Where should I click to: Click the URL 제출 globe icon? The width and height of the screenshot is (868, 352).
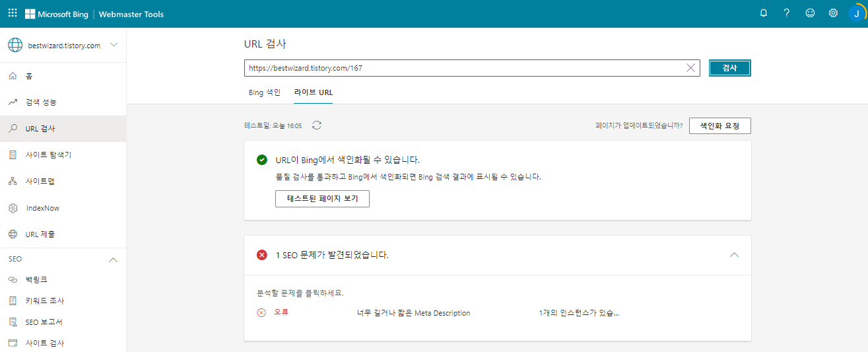(x=13, y=234)
